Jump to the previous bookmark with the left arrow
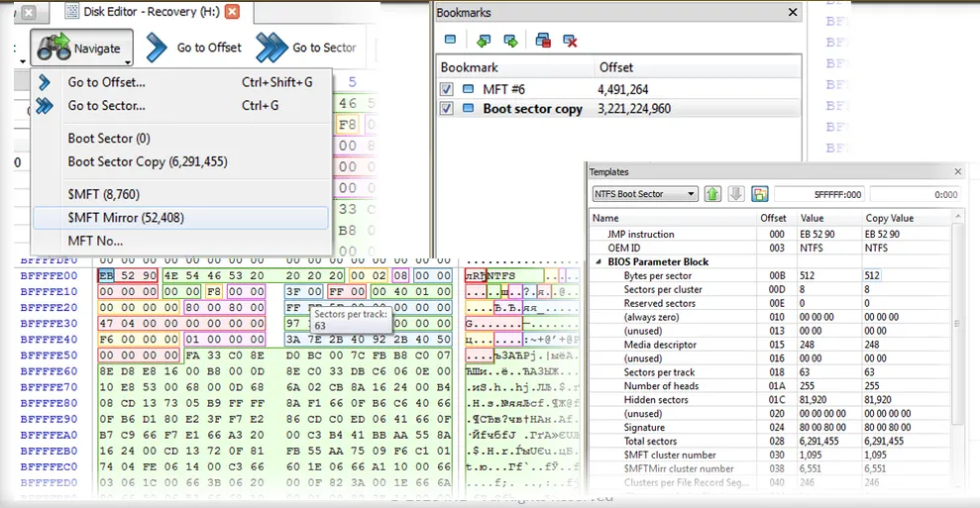This screenshot has width=980, height=508. [483, 41]
